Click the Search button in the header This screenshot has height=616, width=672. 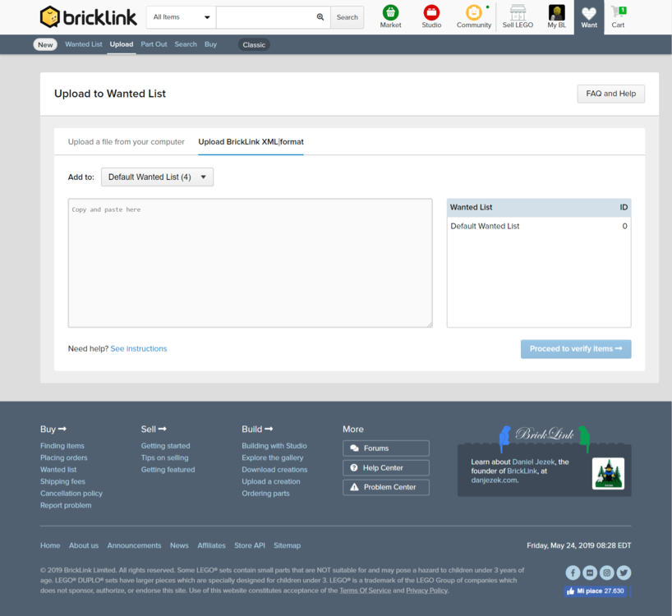348,17
